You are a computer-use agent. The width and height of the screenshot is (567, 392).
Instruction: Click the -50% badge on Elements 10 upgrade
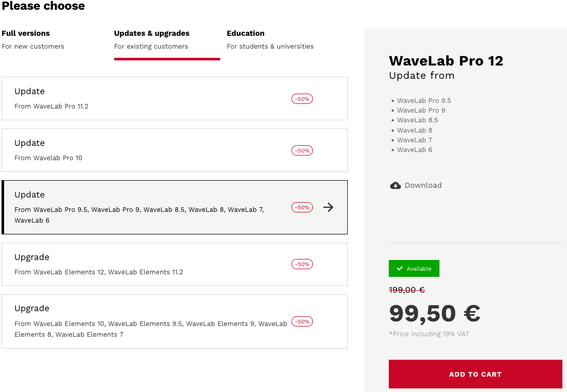point(302,321)
